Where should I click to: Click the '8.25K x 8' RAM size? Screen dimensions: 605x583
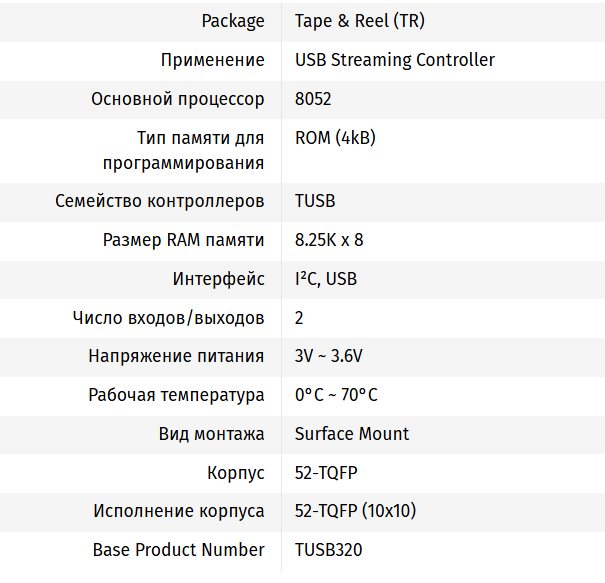329,240
